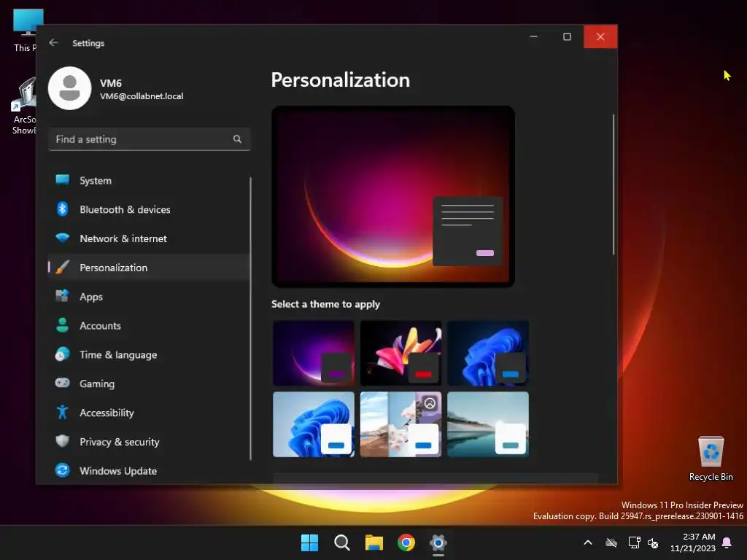This screenshot has width=747, height=560.
Task: Apply the spotlight collage theme
Action: tap(400, 424)
